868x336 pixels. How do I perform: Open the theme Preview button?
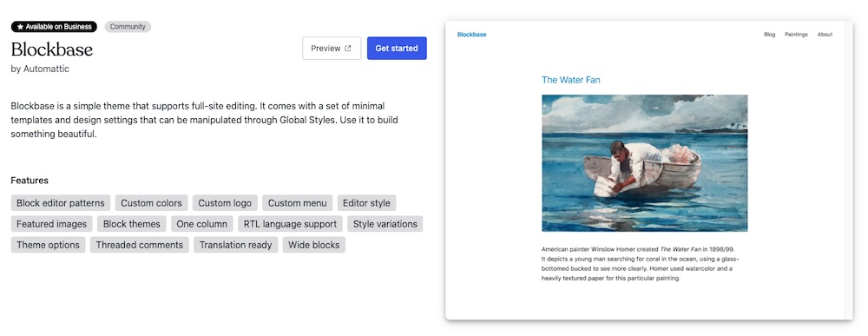[x=332, y=48]
